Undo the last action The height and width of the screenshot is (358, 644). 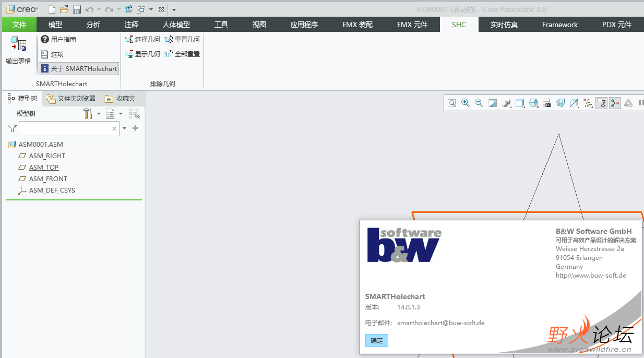(89, 9)
